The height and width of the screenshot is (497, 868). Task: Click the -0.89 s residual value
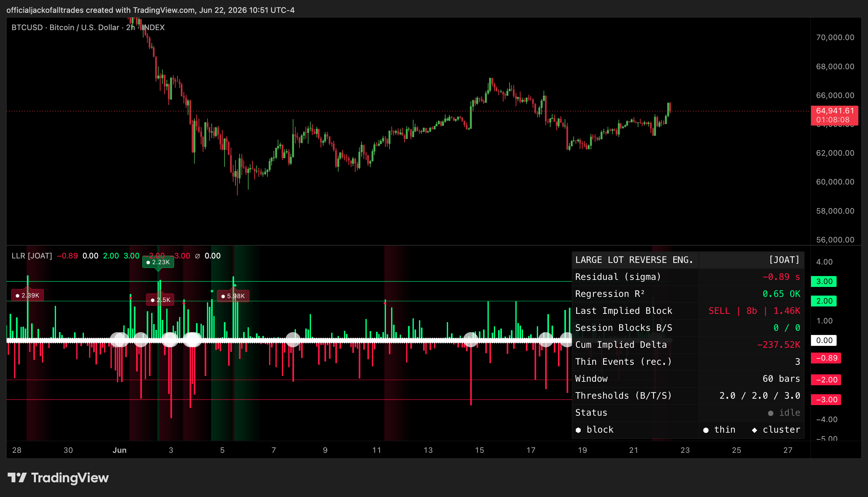pyautogui.click(x=781, y=277)
